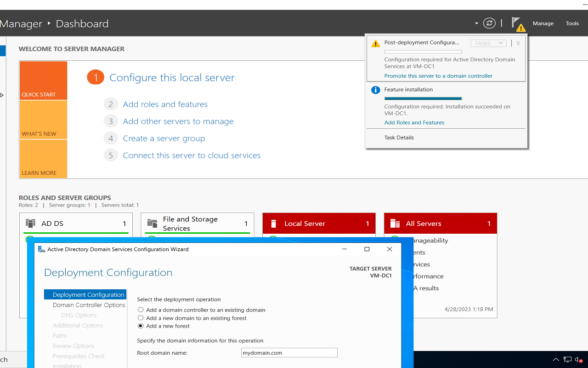Select 'Add a new domain to an existing forest'
The width and height of the screenshot is (588, 368).
[141, 318]
